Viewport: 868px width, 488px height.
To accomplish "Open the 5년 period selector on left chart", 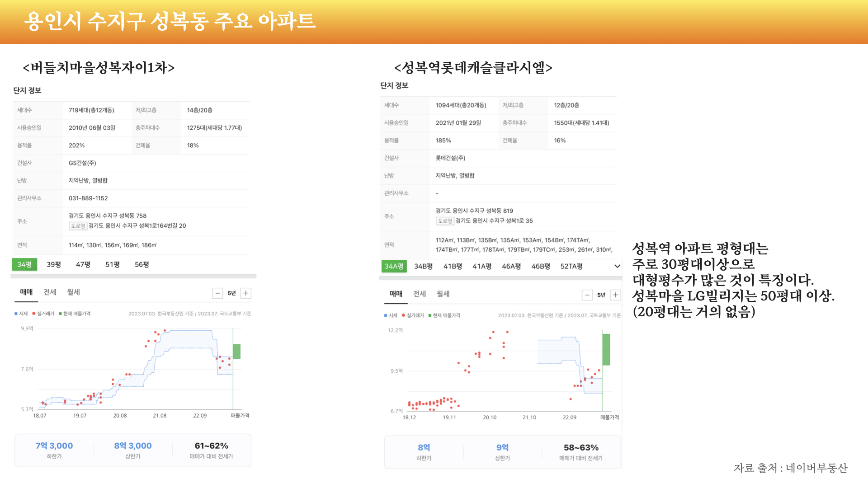I will (x=231, y=293).
